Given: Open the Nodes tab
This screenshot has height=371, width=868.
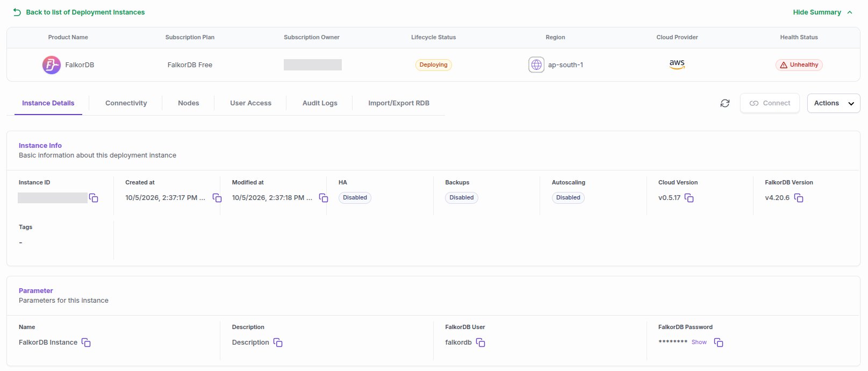Looking at the screenshot, I should [189, 103].
